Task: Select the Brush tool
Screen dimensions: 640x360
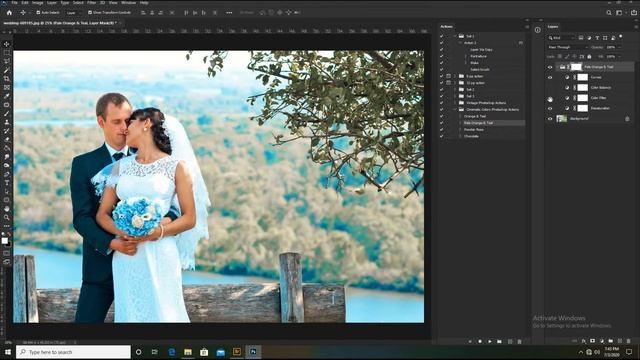Action: click(7, 113)
